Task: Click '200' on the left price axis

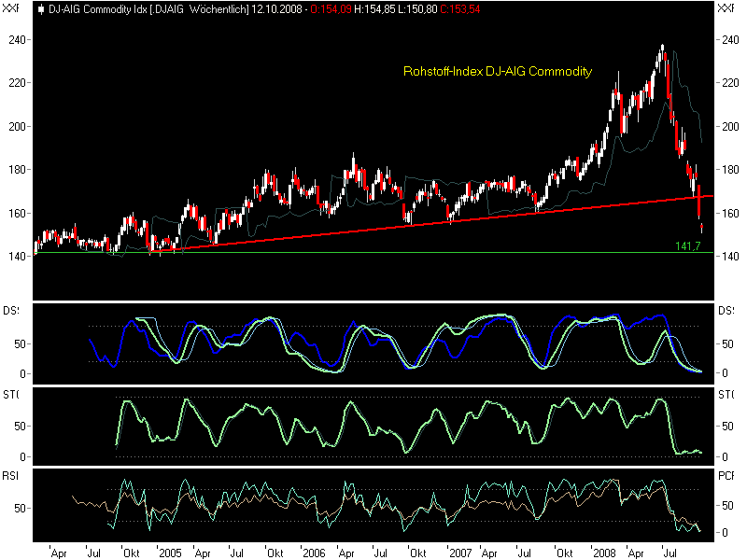Action: (x=17, y=126)
